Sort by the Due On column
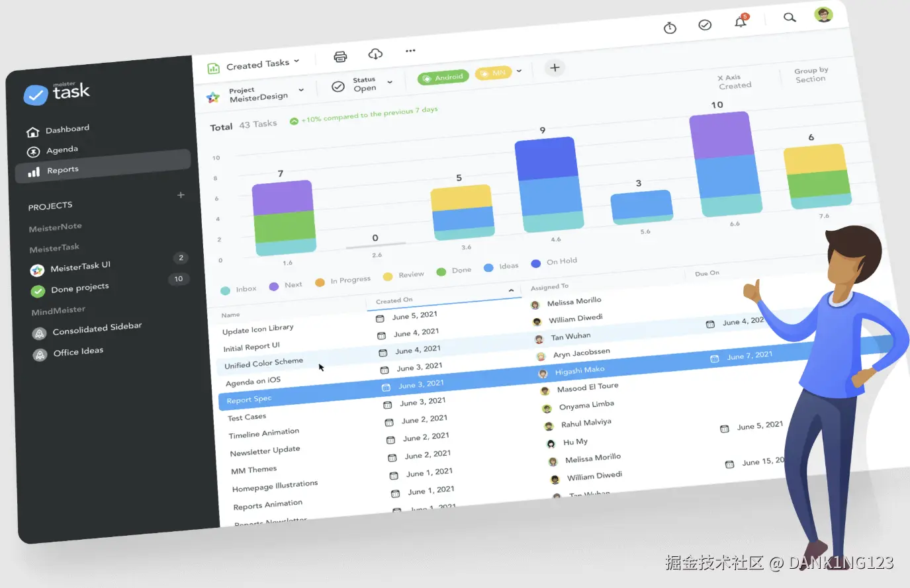 (707, 273)
